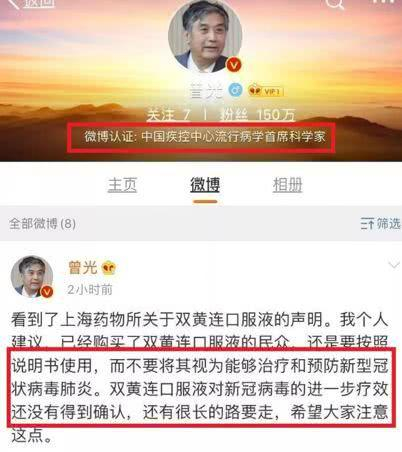The height and width of the screenshot is (452, 402).
Task: View the 粉丝 150万 followers list
Action: pos(257,115)
